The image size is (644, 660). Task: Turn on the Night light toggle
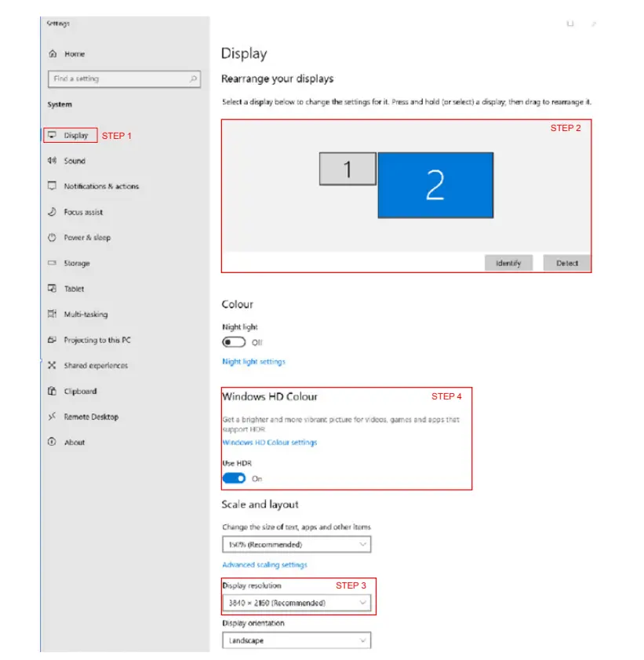pos(234,342)
